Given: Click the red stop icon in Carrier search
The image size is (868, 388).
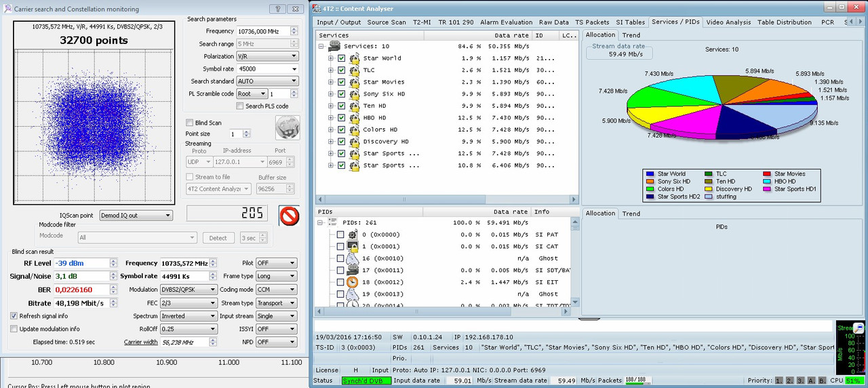Looking at the screenshot, I should pyautogui.click(x=289, y=216).
